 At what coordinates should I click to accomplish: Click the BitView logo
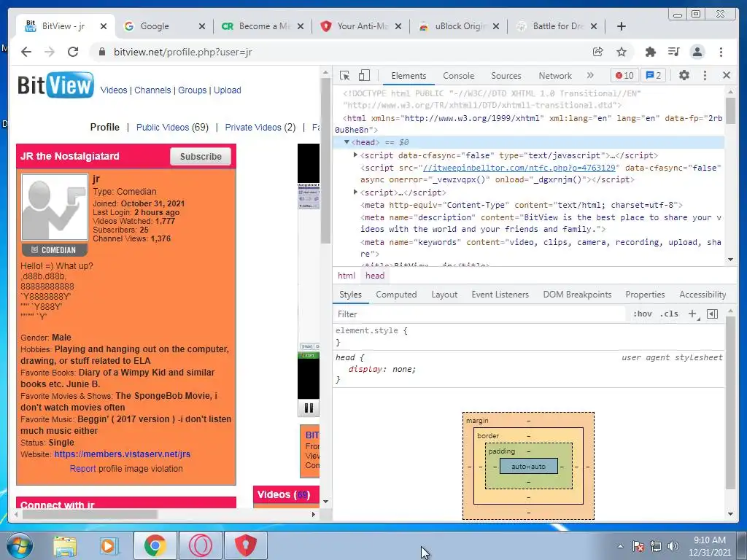[55, 85]
